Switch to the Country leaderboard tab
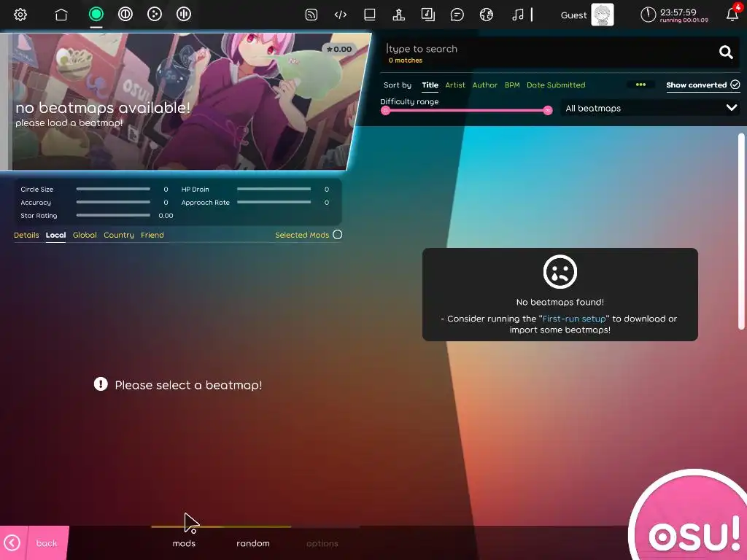The height and width of the screenshot is (560, 747). tap(119, 235)
